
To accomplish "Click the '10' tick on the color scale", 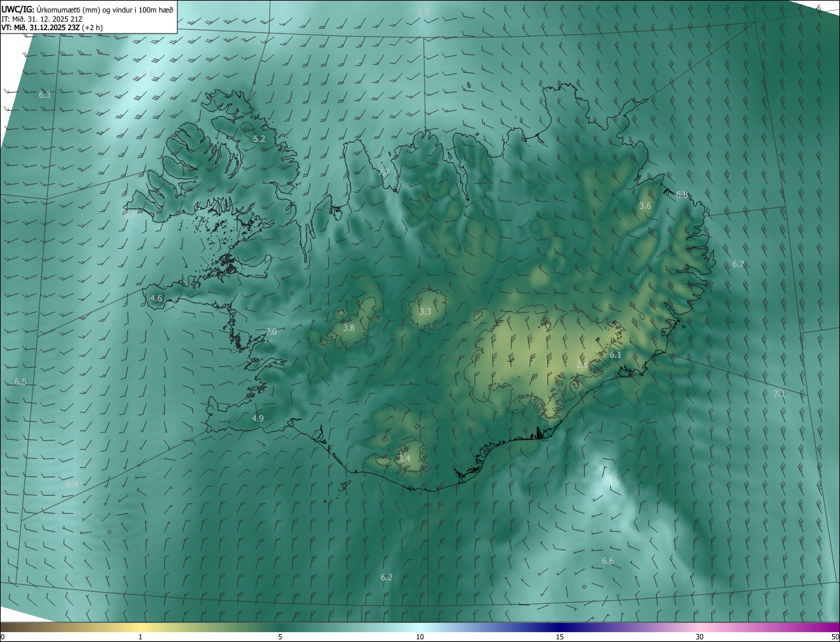I will tap(420, 637).
